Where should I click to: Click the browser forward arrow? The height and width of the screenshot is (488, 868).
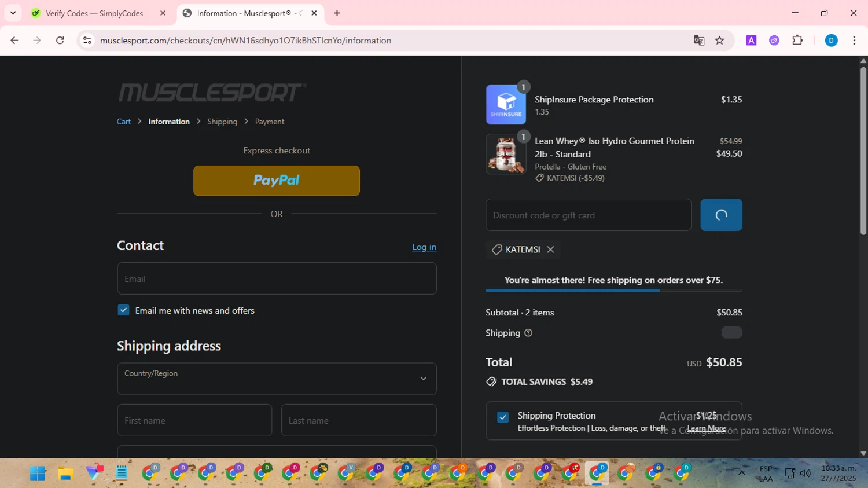37,41
